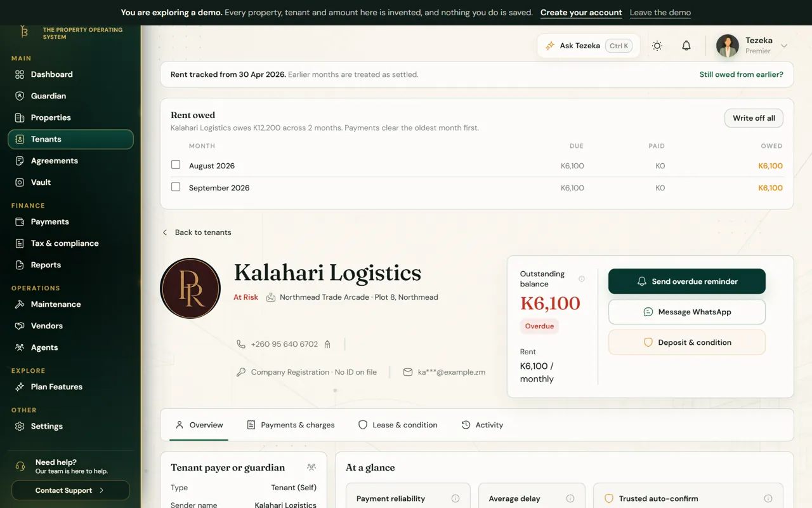Click the Payments wallet icon

pyautogui.click(x=20, y=222)
